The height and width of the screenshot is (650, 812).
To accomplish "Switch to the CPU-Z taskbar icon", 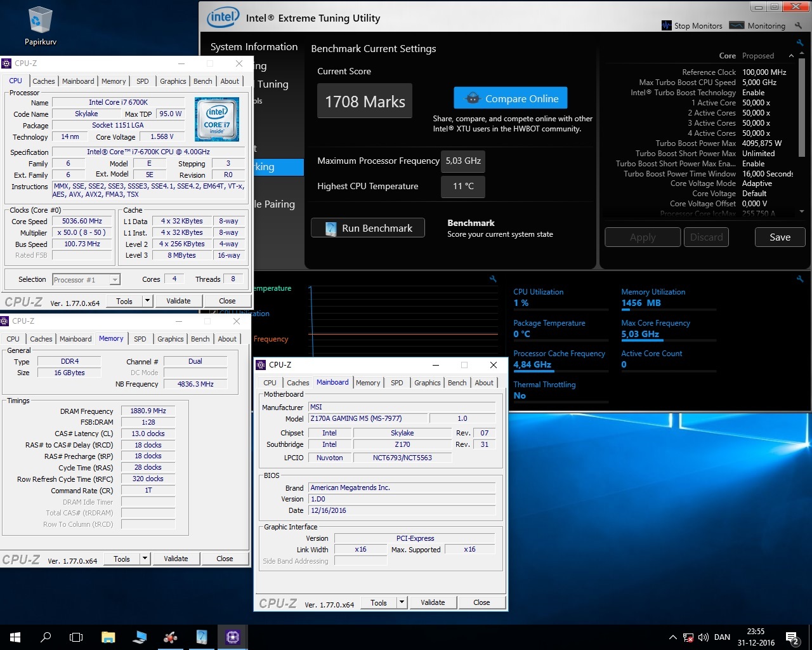I will coord(232,637).
